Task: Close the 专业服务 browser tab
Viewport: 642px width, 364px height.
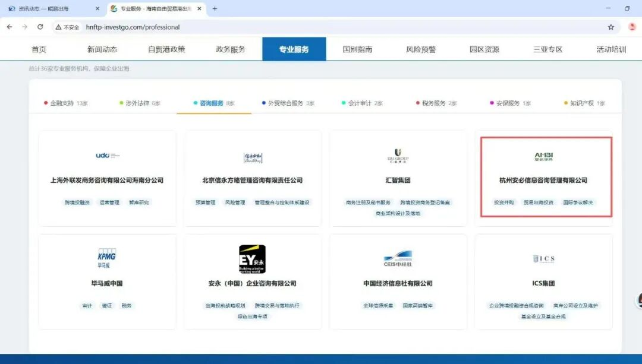Action: coord(199,8)
